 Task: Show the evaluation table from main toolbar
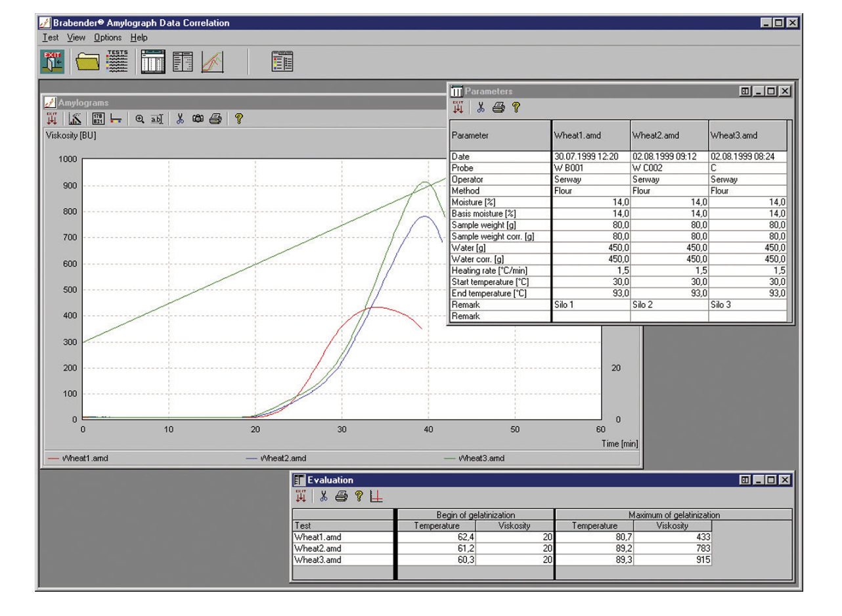pyautogui.click(x=183, y=62)
